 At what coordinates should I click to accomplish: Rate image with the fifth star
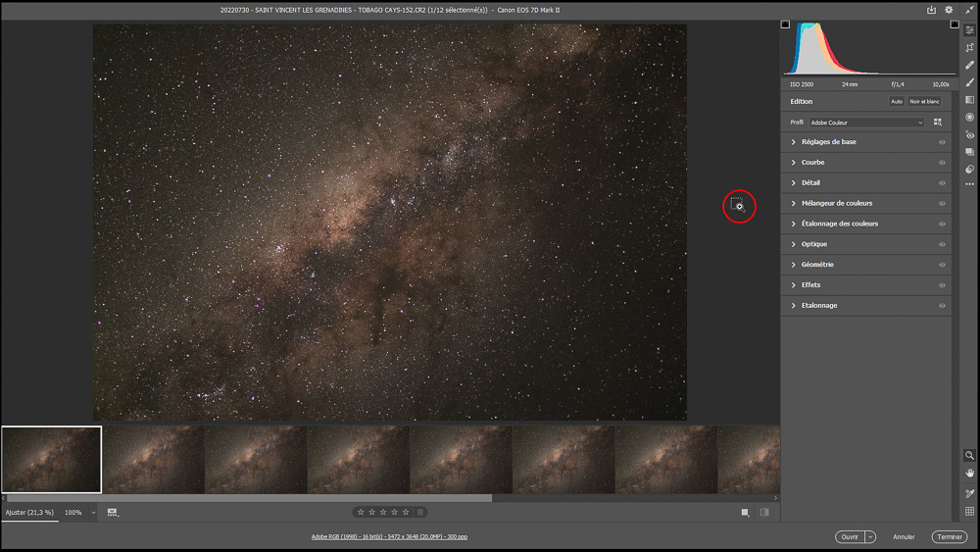coord(406,512)
